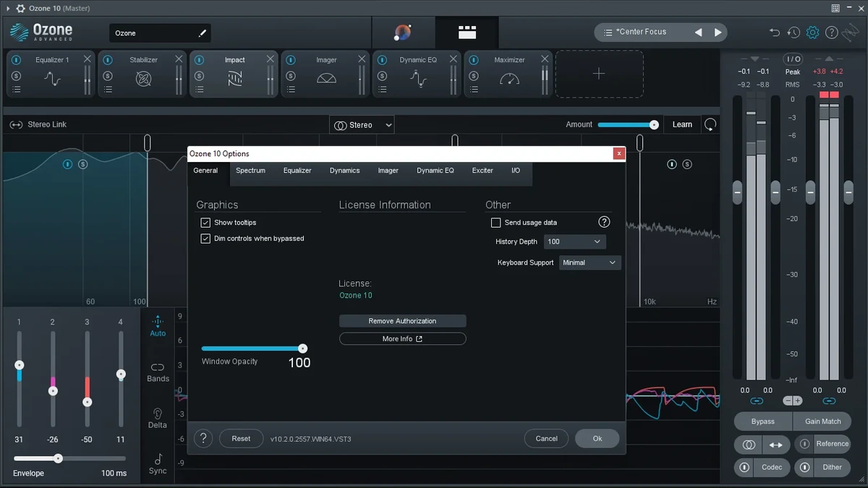Select the Dynamic EQ module icon
This screenshot has height=488, width=868.
[x=418, y=79]
